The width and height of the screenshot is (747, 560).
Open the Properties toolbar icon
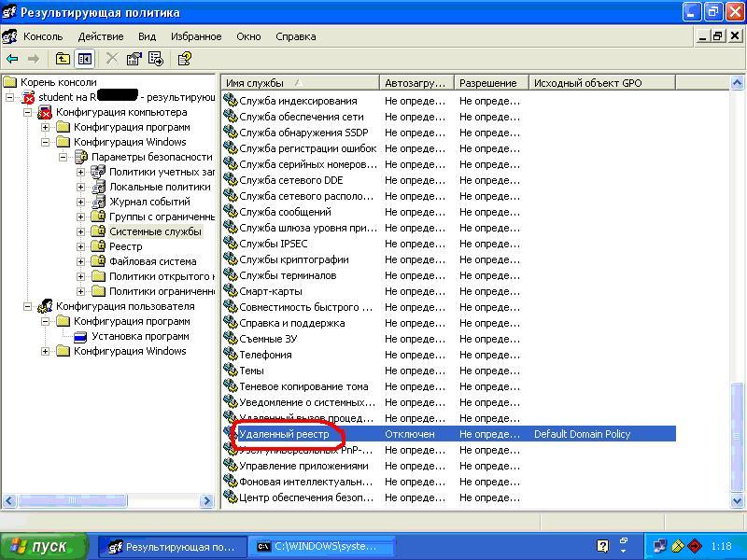(x=134, y=59)
